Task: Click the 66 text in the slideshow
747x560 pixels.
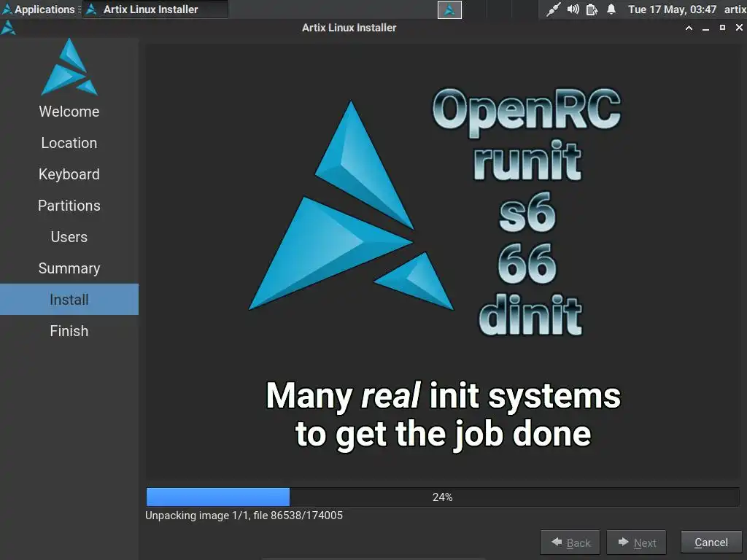Action: click(x=527, y=263)
